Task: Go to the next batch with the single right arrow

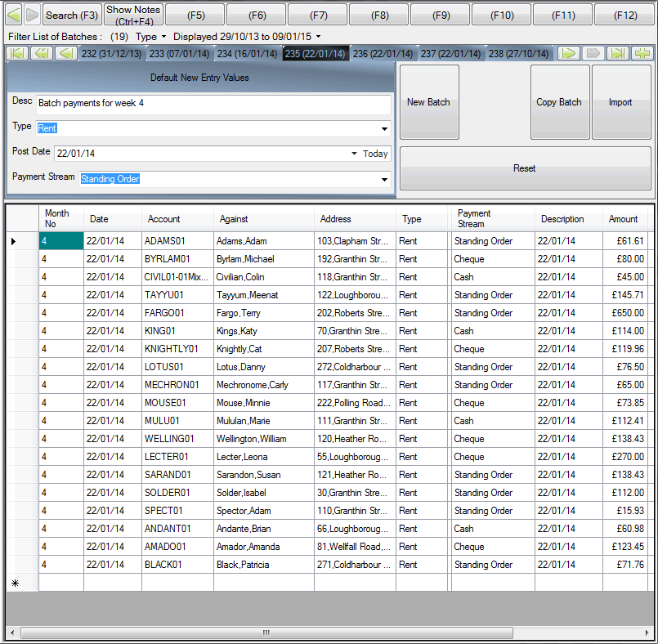Action: coord(569,53)
